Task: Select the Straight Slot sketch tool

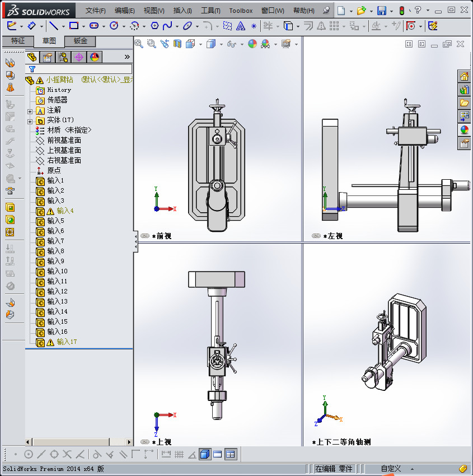Action: click(94, 26)
